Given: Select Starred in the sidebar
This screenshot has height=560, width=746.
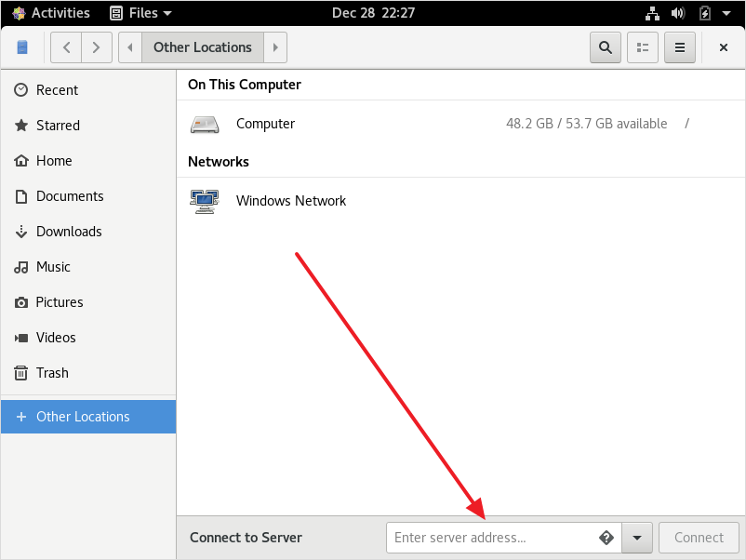Looking at the screenshot, I should [x=88, y=126].
